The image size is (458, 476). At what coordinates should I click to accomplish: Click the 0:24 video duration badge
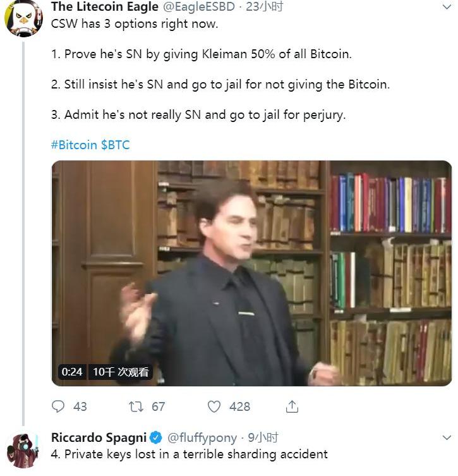72,372
